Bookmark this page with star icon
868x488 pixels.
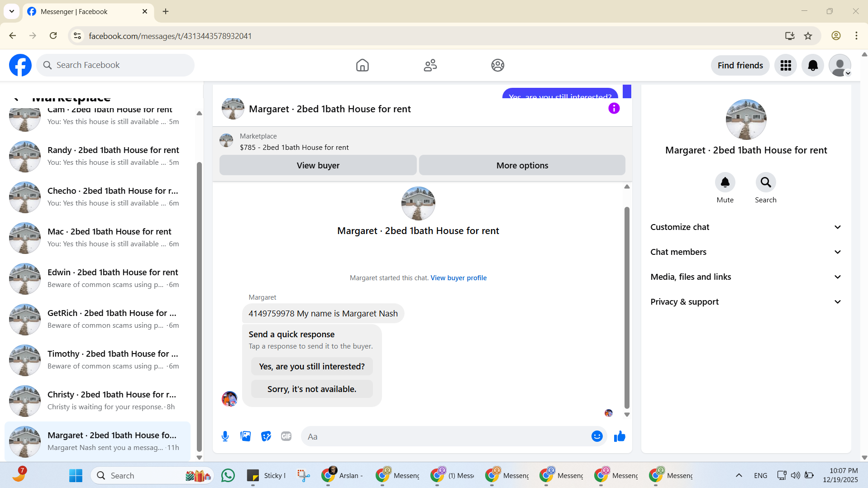pyautogui.click(x=808, y=36)
